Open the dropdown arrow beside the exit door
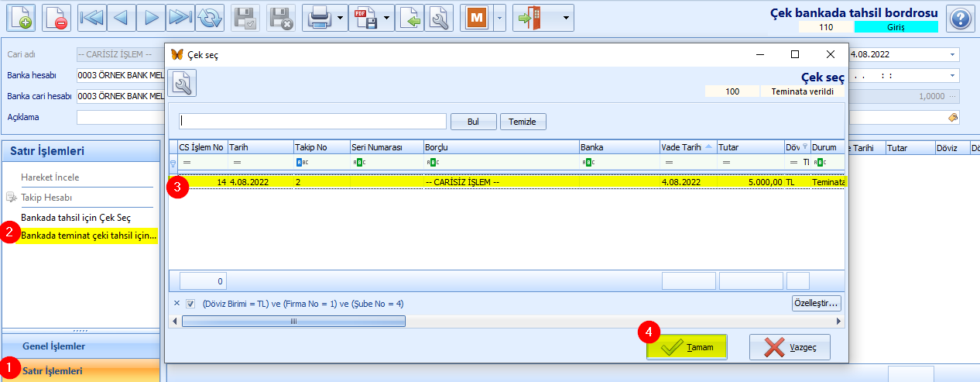This screenshot has width=980, height=382. click(567, 17)
